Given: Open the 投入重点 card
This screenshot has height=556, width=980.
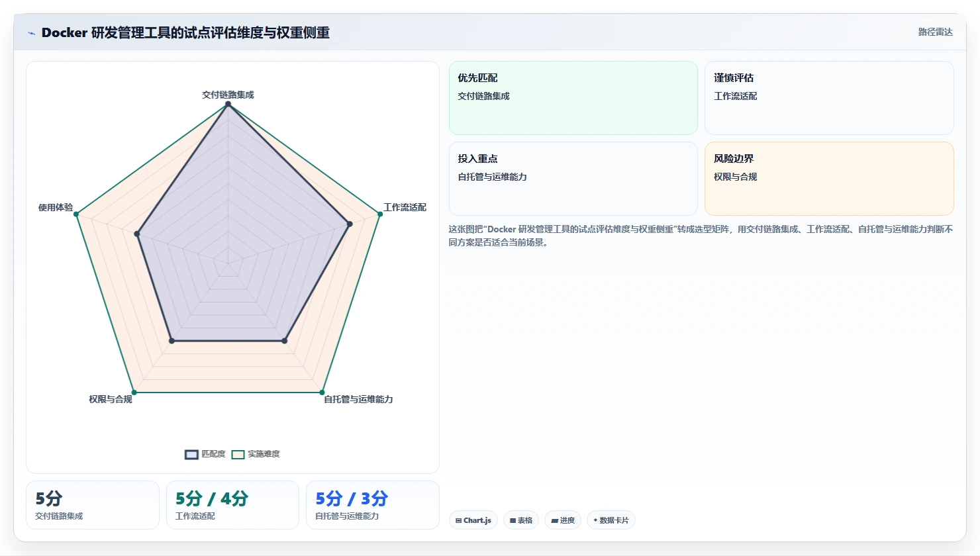Looking at the screenshot, I should [x=573, y=179].
